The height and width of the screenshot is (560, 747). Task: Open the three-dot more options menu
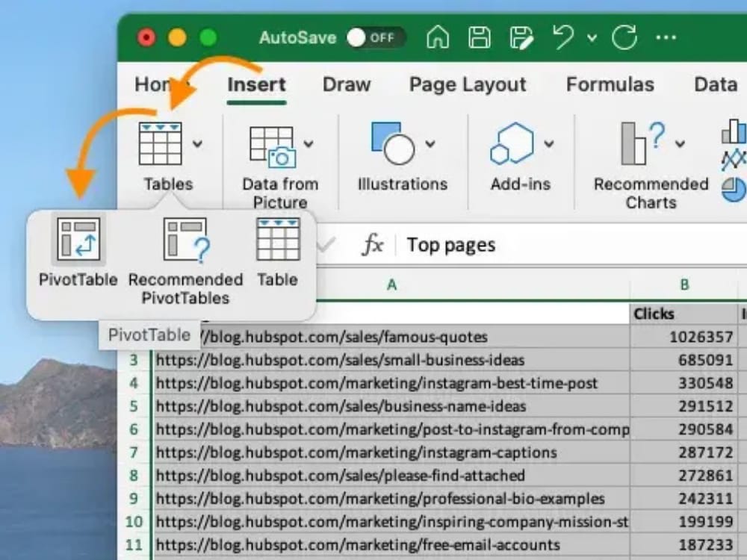[x=666, y=37]
